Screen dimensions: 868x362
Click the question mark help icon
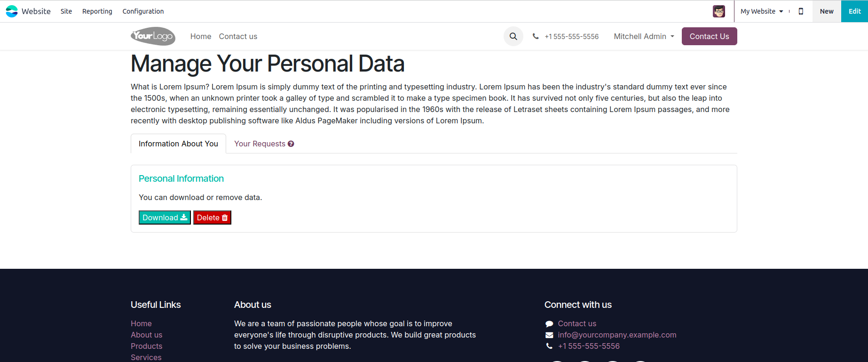pyautogui.click(x=291, y=144)
